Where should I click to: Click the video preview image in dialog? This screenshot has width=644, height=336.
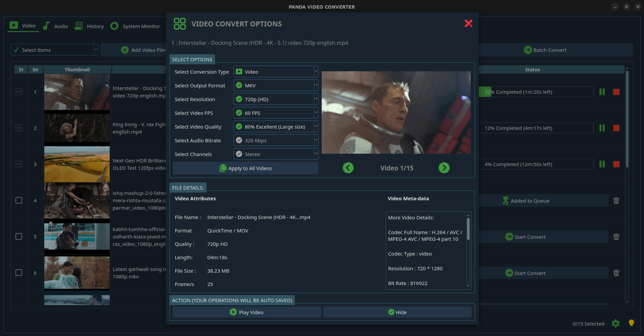tap(396, 113)
